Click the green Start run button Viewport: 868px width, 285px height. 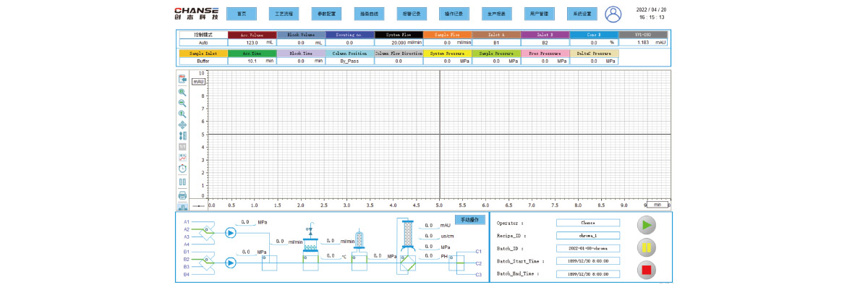tap(647, 225)
